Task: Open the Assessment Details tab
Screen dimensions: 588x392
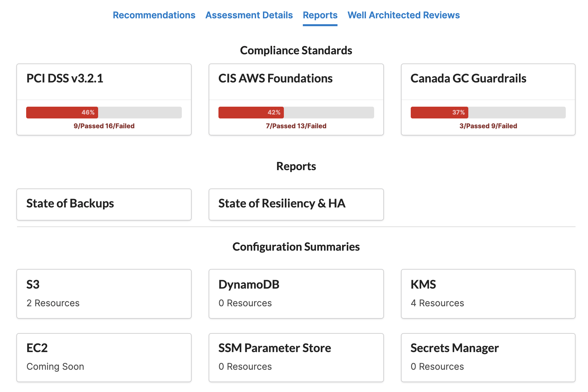Action: [249, 15]
